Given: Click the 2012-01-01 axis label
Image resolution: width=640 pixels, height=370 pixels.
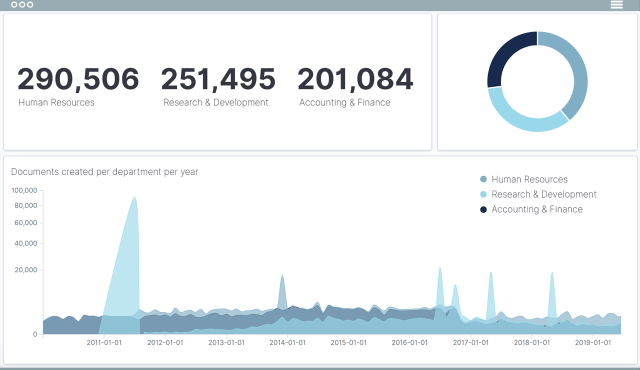Looking at the screenshot, I should (165, 343).
